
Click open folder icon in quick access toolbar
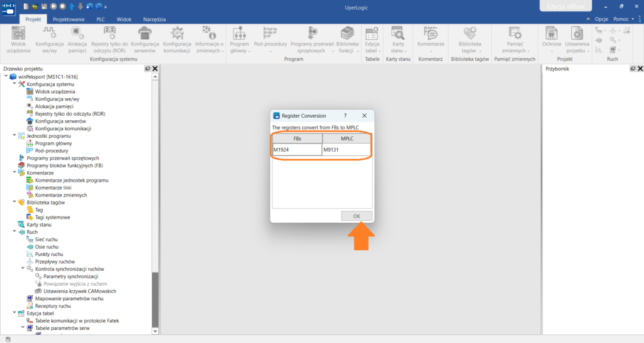coord(35,6)
